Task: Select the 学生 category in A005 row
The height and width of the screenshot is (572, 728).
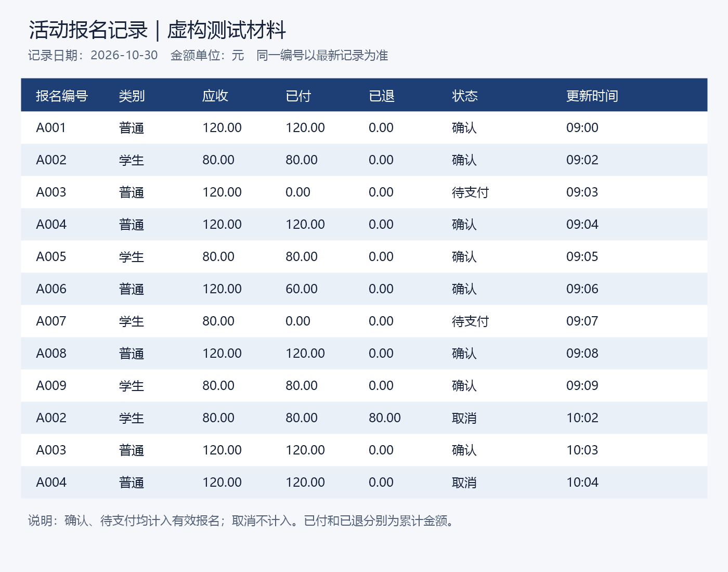Action: pyautogui.click(x=132, y=257)
